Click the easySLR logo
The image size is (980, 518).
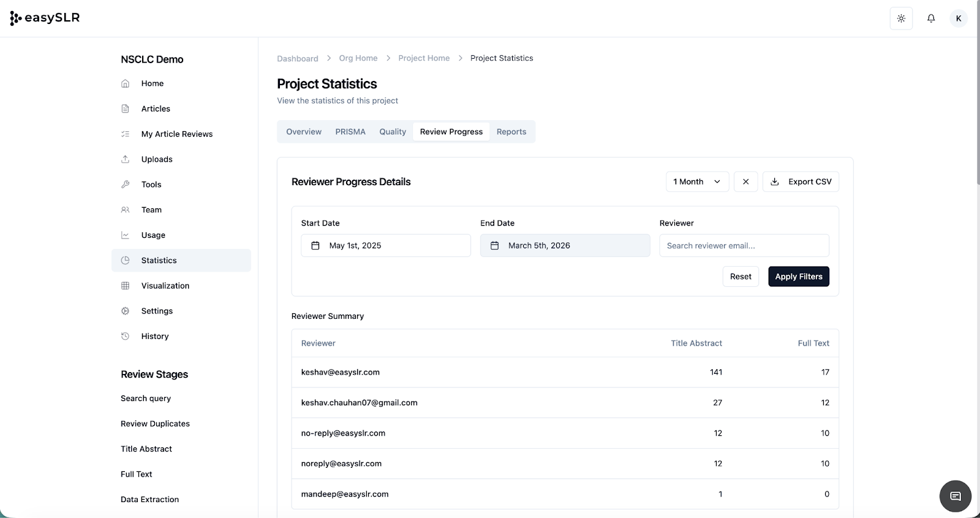(45, 18)
